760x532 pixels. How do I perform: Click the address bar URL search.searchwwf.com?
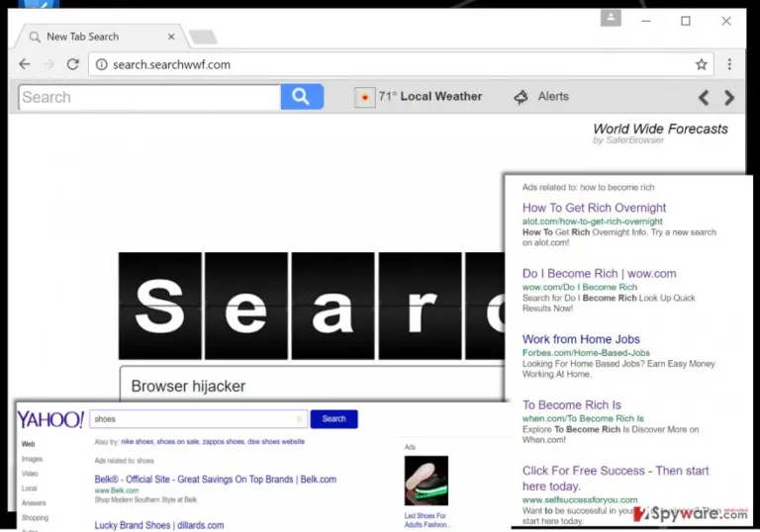coord(171,64)
